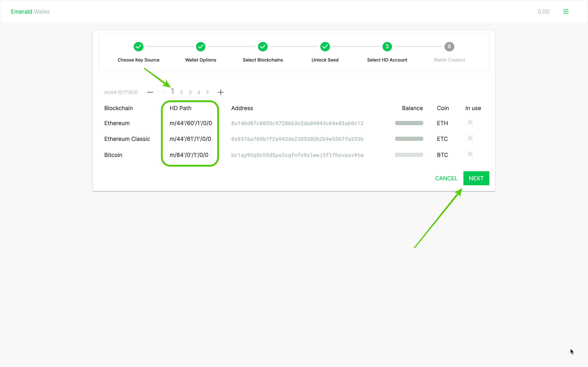
Task: Click the CANCEL button to abort
Action: click(x=446, y=178)
